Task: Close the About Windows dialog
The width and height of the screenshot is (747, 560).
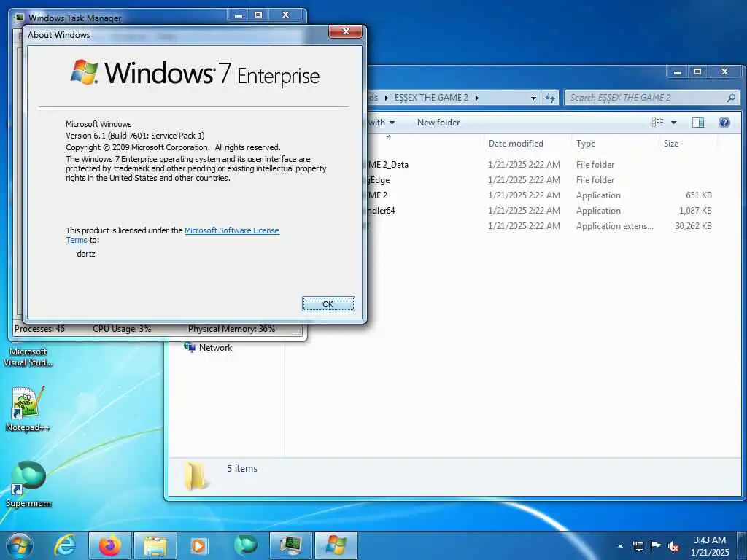Action: click(x=346, y=32)
